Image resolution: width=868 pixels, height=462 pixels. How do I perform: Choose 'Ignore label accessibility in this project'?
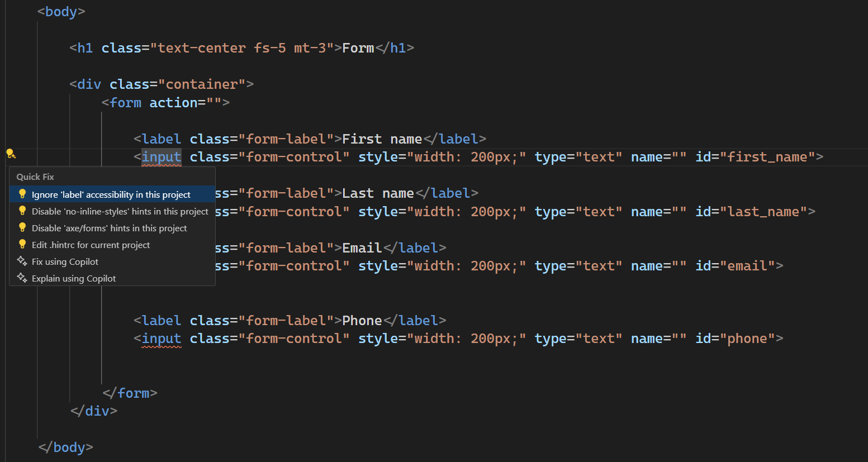click(x=111, y=194)
